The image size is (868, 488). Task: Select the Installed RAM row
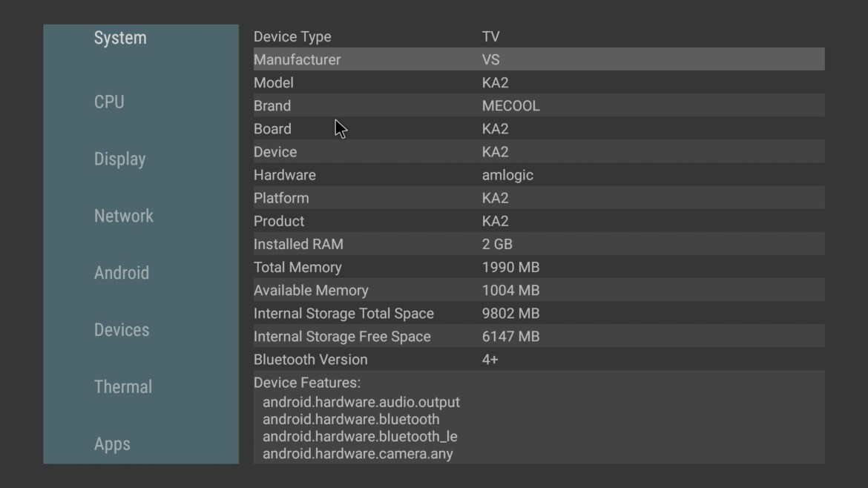(x=539, y=244)
